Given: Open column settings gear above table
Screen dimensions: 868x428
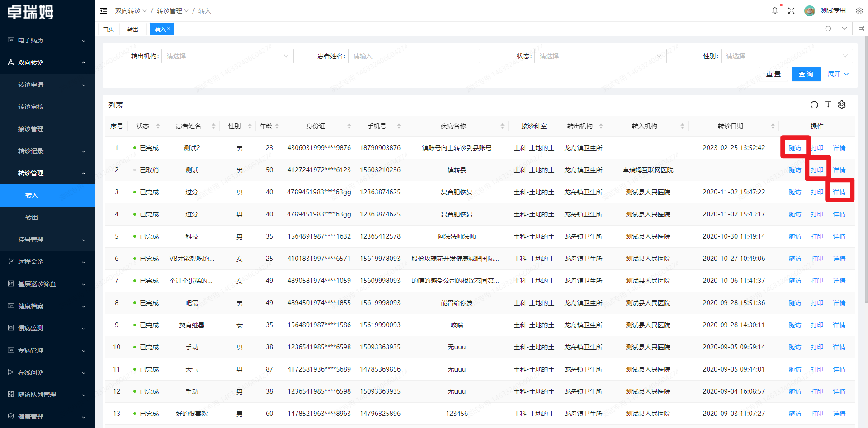Looking at the screenshot, I should [x=841, y=105].
